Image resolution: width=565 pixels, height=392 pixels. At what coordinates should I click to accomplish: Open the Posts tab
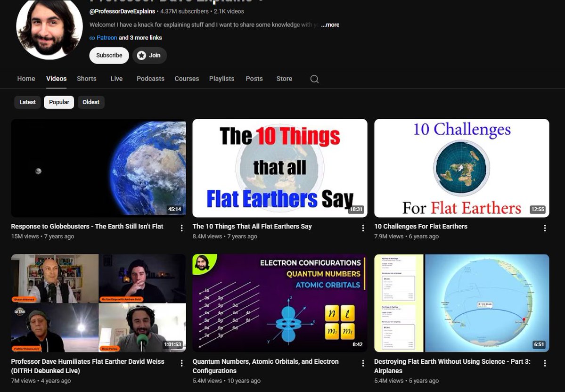[x=254, y=79]
